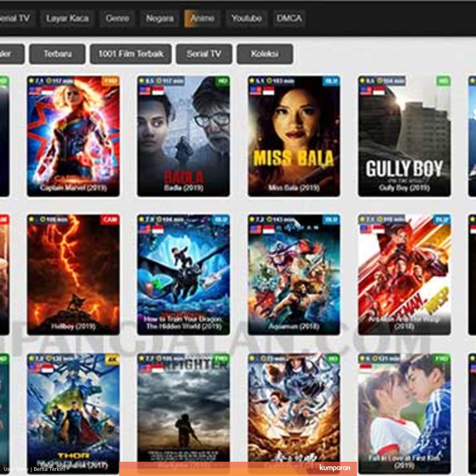Image resolution: width=476 pixels, height=476 pixels.
Task: Open the DMCA page
Action: tap(289, 18)
